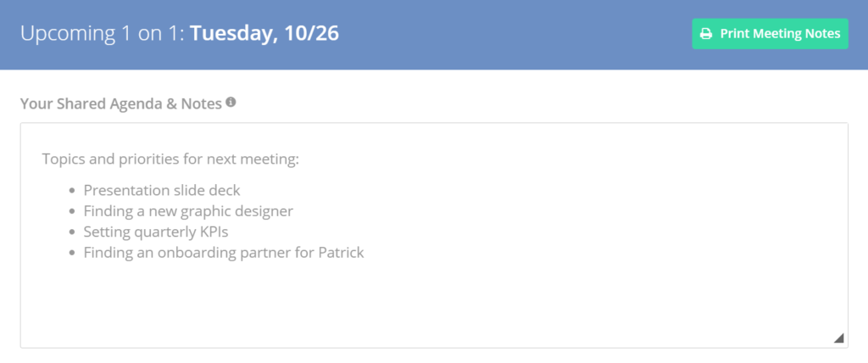Image resolution: width=868 pixels, height=363 pixels.
Task: Click the resize handle of notes box
Action: click(838, 338)
